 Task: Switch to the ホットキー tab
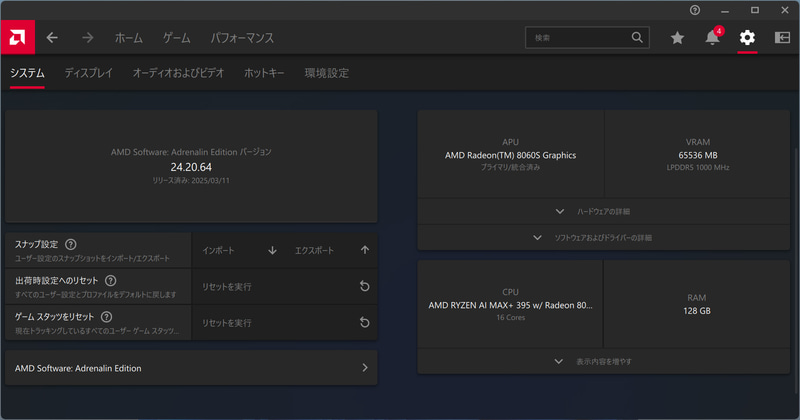(x=264, y=73)
